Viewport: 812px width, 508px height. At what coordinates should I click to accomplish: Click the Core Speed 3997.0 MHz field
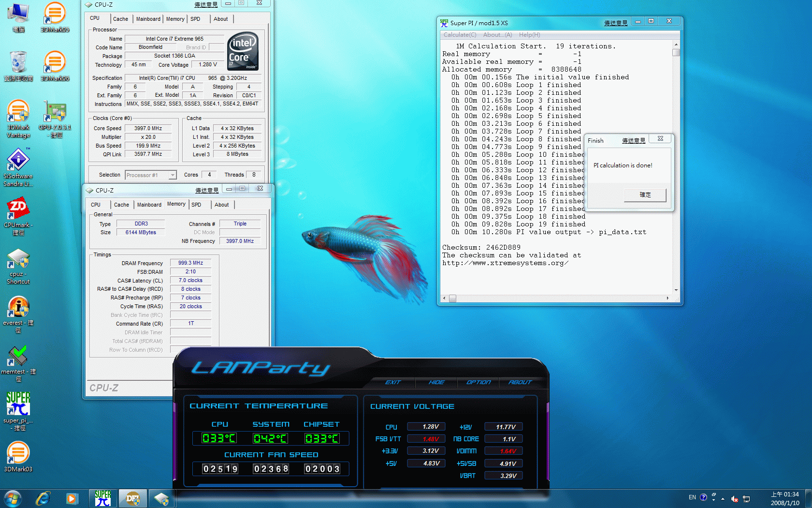tap(148, 128)
